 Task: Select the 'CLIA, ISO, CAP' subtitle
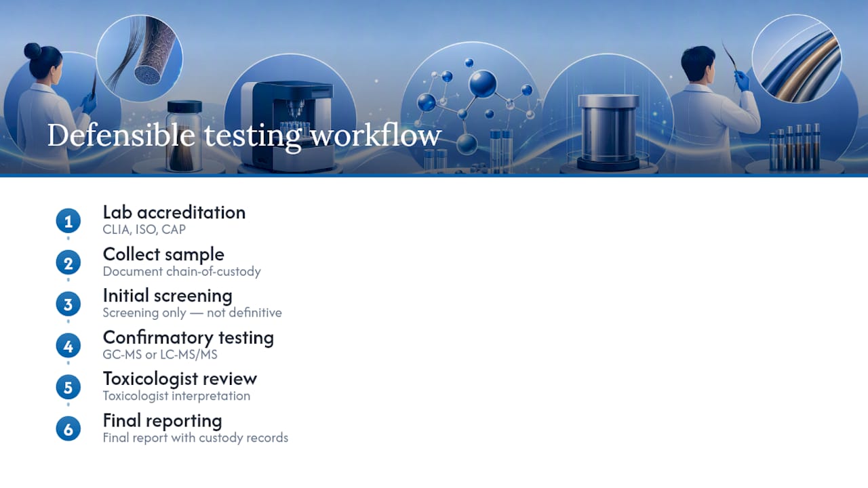[144, 230]
